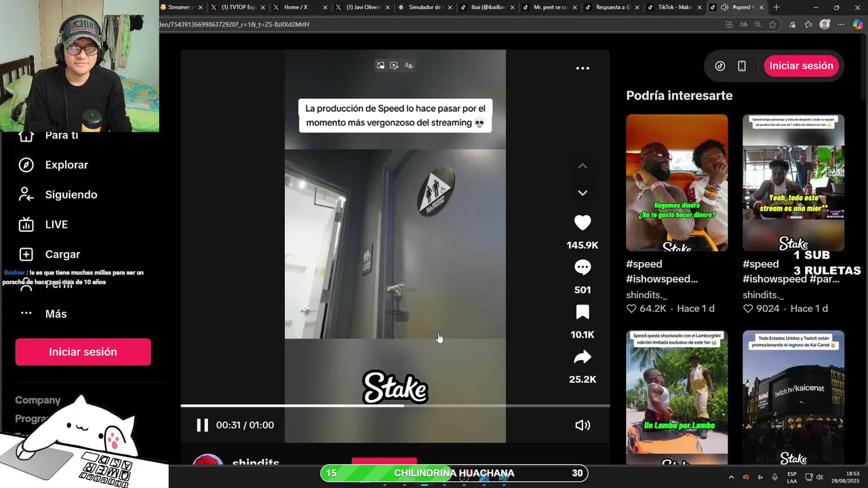Open the 'Un Lambo por Lambo' video thumbnail

point(677,397)
